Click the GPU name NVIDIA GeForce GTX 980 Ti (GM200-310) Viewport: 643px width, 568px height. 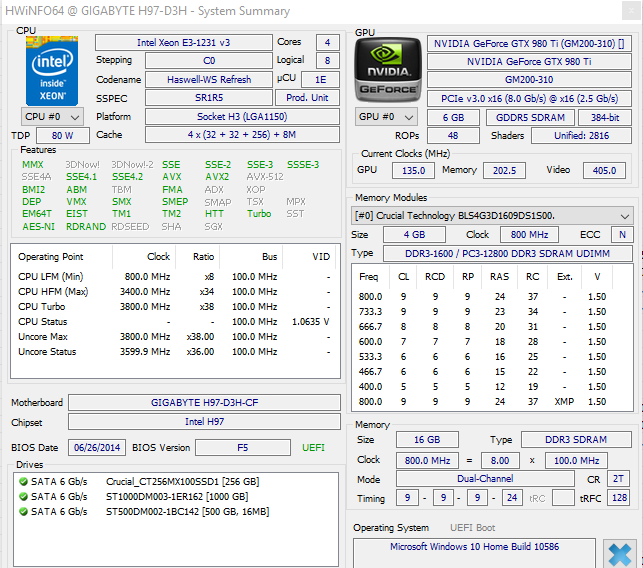tap(529, 43)
